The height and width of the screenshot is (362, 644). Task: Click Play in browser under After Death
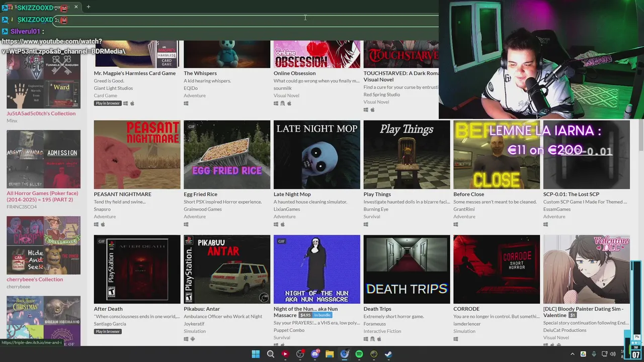(x=108, y=332)
